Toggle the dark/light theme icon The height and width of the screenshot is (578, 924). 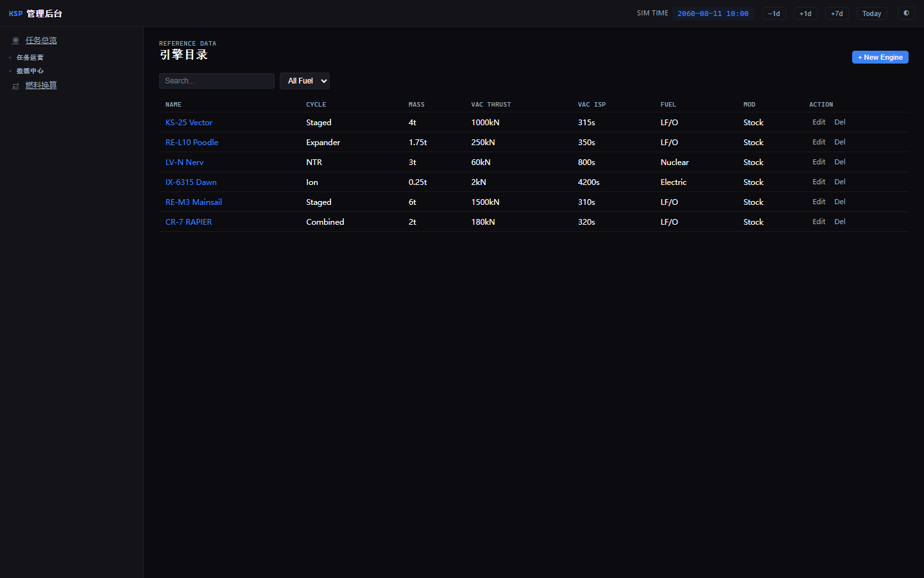click(x=906, y=13)
